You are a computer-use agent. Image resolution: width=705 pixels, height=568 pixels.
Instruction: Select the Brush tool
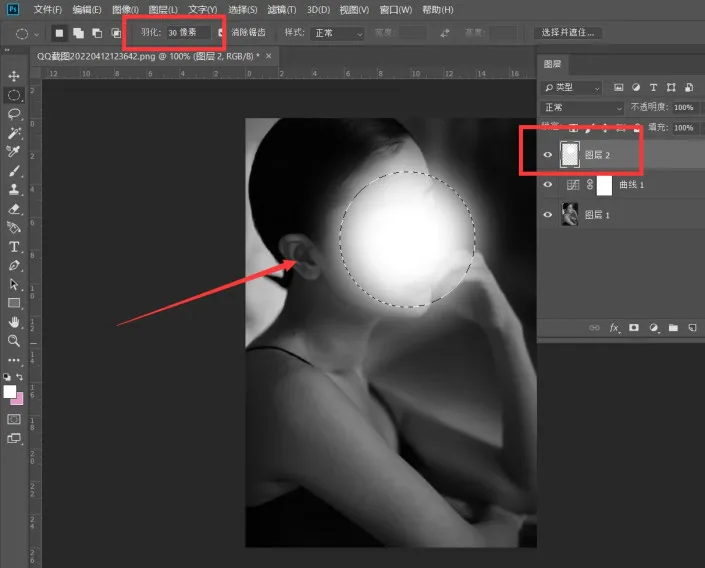coord(14,171)
